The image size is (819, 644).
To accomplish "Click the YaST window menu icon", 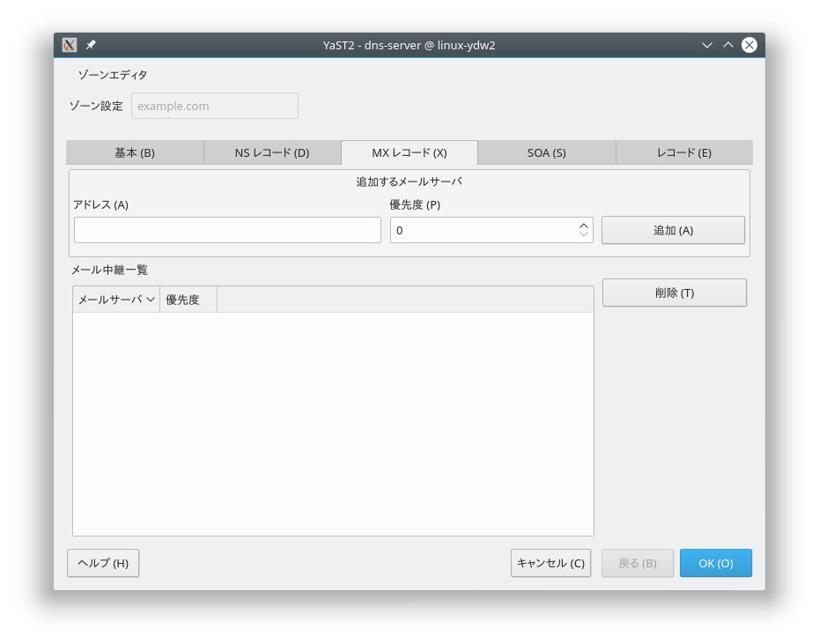I will point(70,45).
